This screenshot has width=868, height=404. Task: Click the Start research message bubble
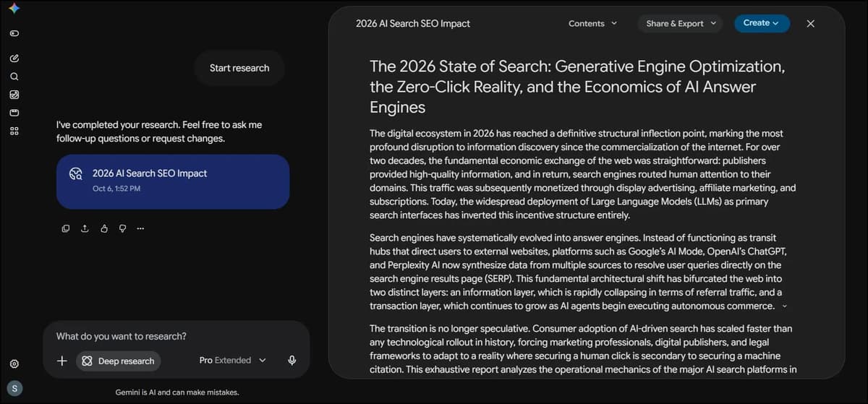tap(239, 68)
